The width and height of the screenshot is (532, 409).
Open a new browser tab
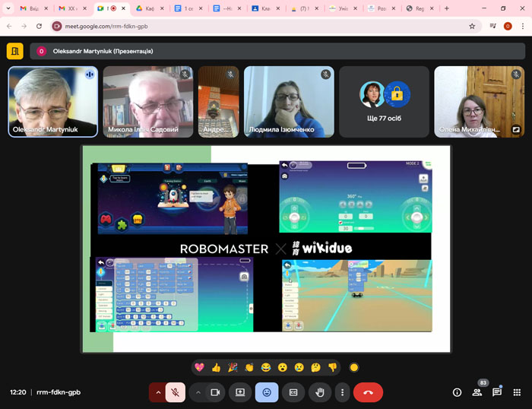pos(446,8)
